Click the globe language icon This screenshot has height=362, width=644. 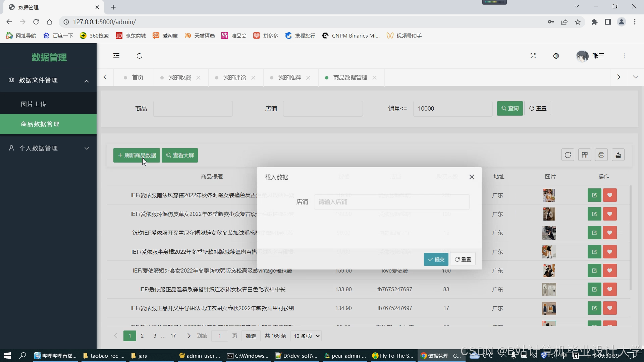coord(556,56)
